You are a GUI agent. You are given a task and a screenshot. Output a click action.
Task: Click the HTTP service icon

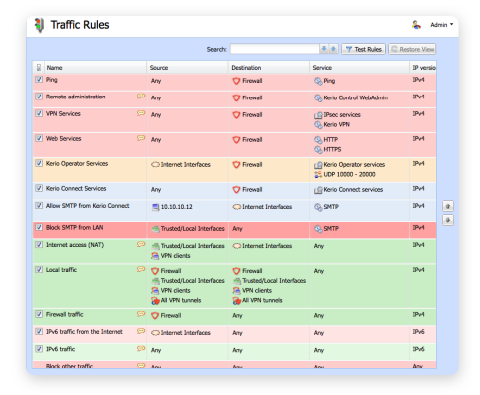pyautogui.click(x=318, y=140)
